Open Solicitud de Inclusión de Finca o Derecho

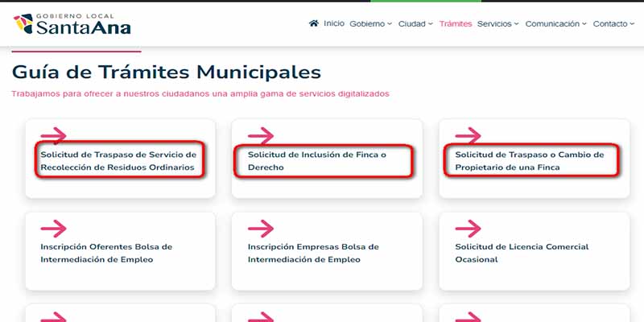(x=316, y=161)
